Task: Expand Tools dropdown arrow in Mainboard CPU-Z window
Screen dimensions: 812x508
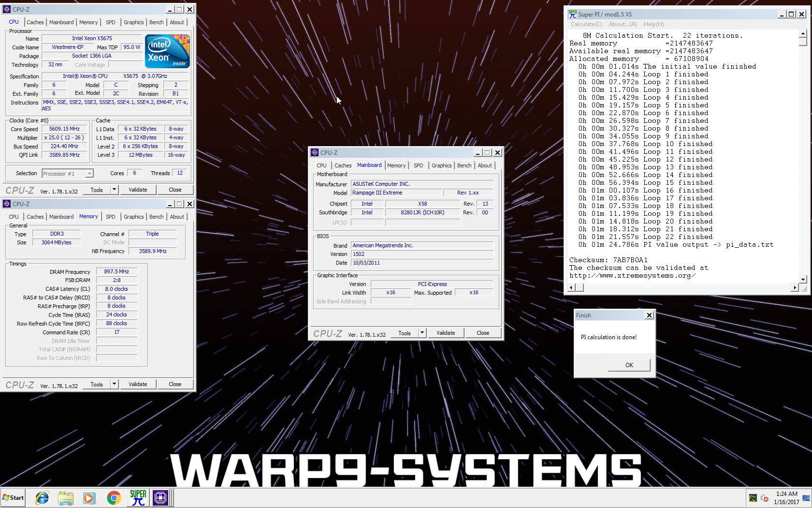Action: (422, 333)
